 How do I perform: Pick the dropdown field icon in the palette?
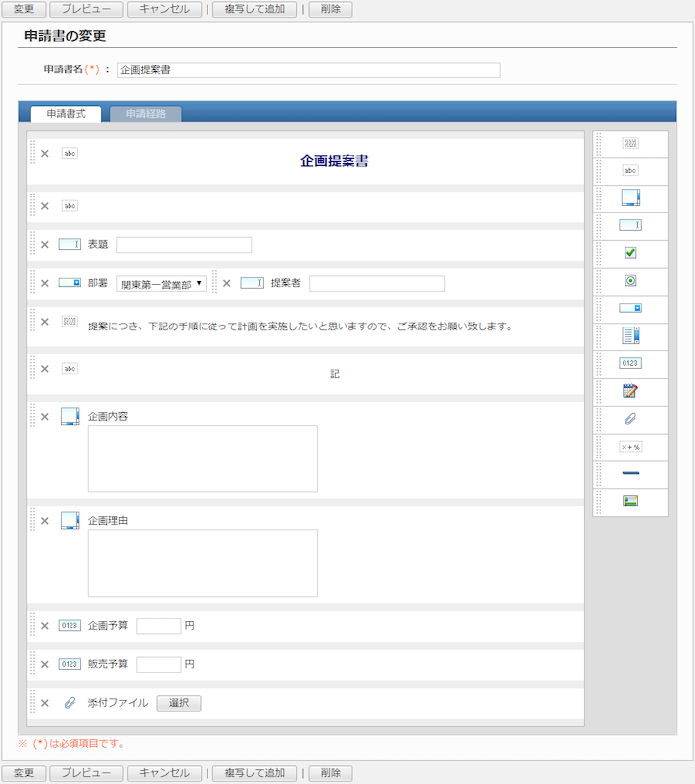point(630,308)
